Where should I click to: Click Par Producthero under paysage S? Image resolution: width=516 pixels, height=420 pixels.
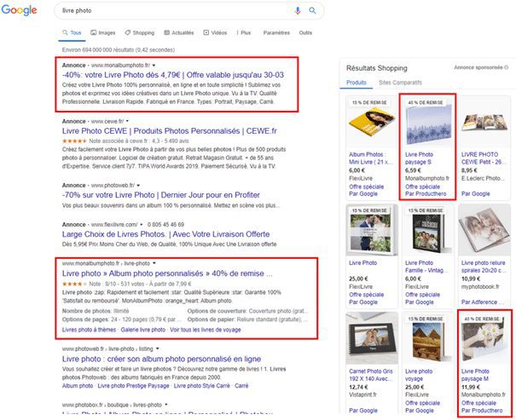pyautogui.click(x=426, y=194)
